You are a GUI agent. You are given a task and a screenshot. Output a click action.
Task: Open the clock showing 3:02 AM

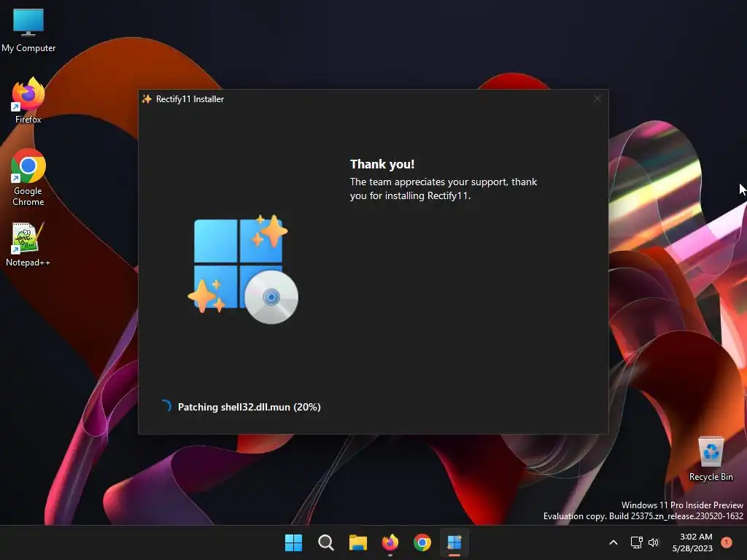pos(692,542)
